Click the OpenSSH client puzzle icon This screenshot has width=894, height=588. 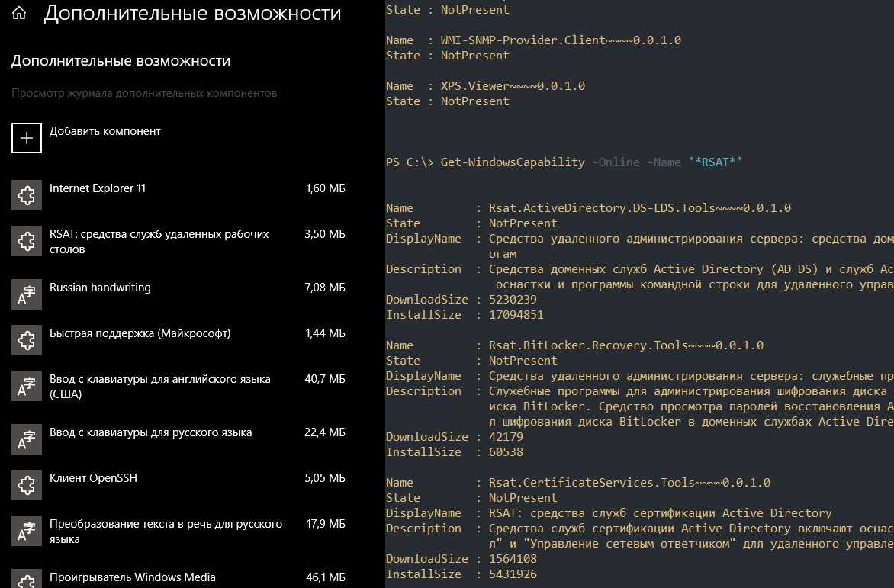[x=27, y=485]
